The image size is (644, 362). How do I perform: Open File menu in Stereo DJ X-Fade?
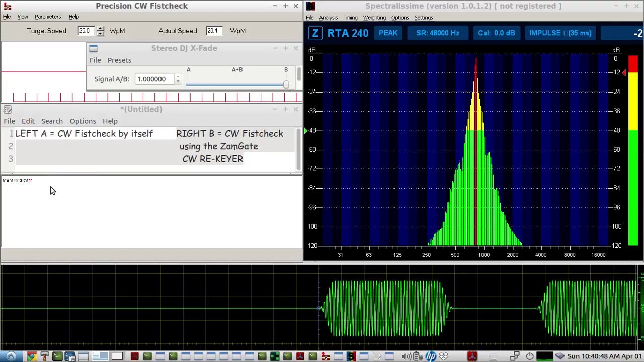(95, 60)
